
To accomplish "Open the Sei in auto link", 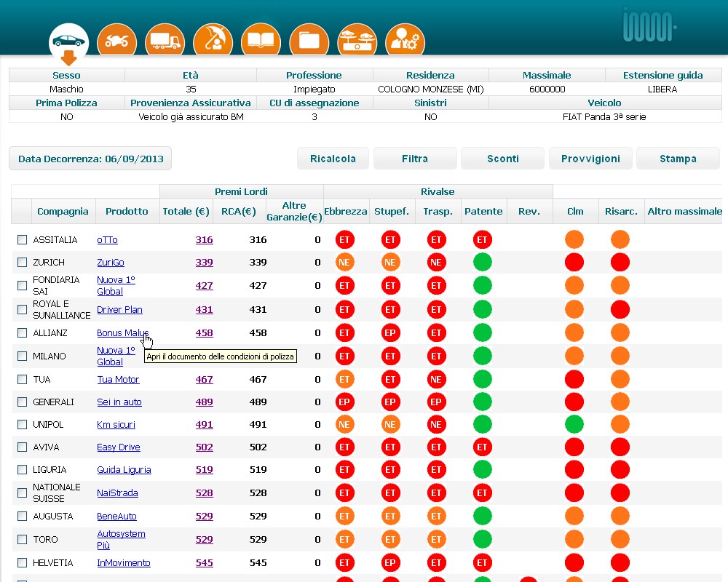I will 119,402.
